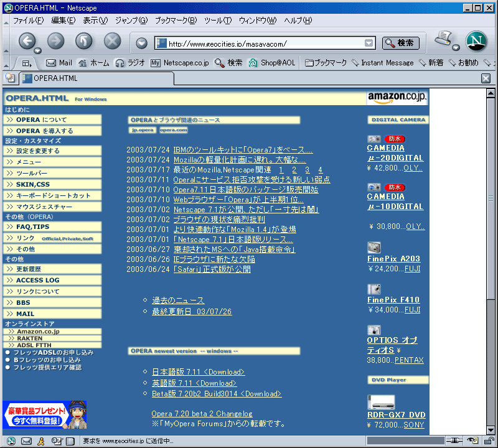Collapse the menu bar grippy handle
The width and height of the screenshot is (498, 448).
coord(6,22)
